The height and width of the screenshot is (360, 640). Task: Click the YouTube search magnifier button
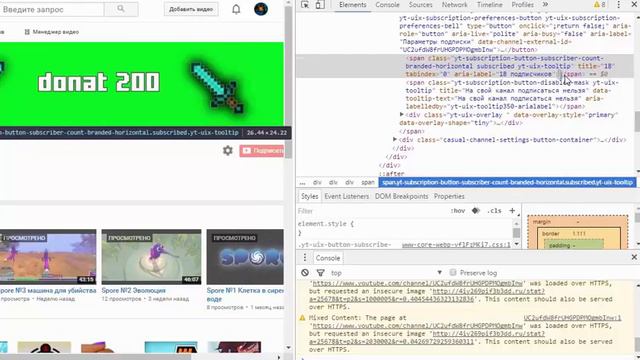(121, 9)
